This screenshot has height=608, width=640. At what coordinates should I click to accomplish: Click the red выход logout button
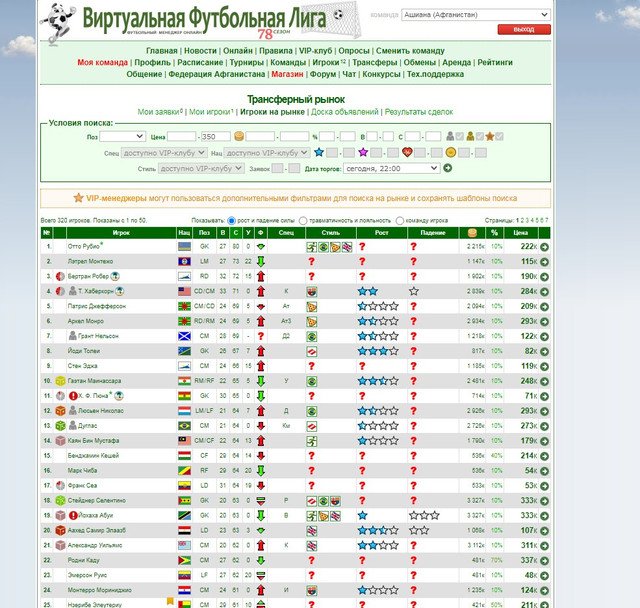[524, 29]
